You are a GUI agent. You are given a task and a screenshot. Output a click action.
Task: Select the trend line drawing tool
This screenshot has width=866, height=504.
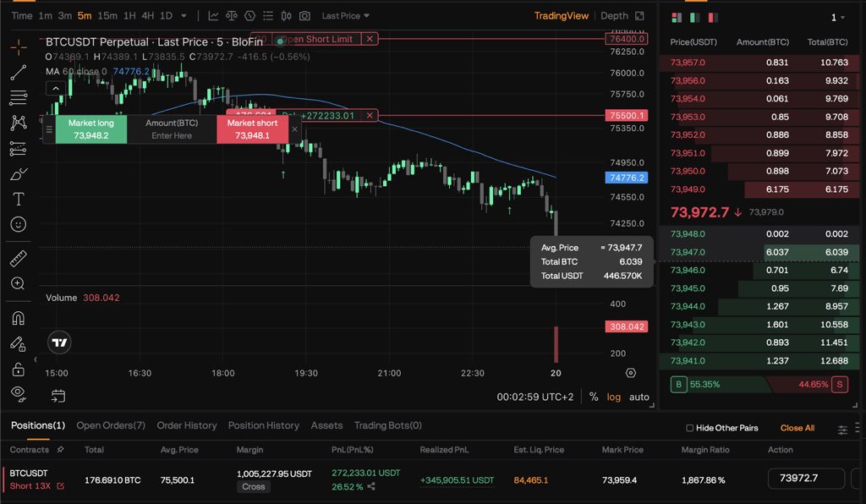click(x=19, y=73)
